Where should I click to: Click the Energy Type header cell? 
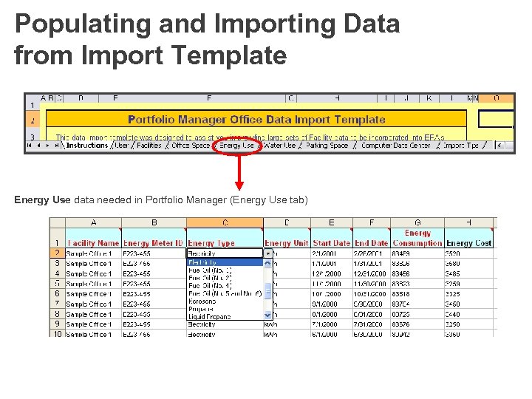[225, 238]
